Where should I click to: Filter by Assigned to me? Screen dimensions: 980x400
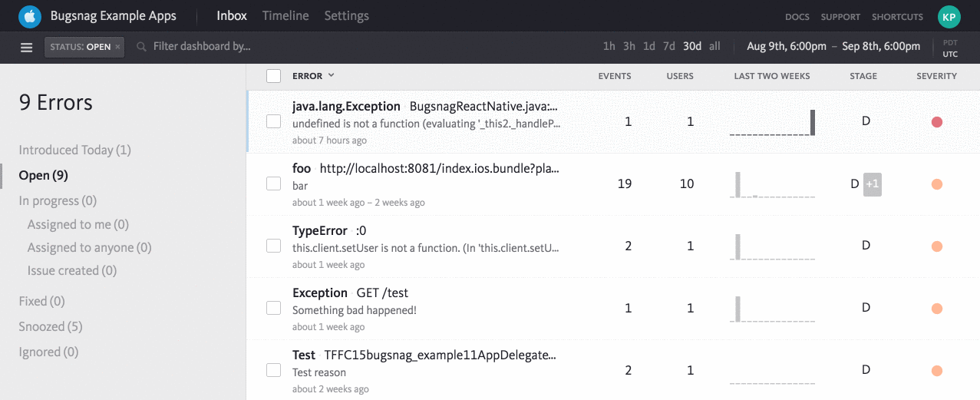coord(78,224)
